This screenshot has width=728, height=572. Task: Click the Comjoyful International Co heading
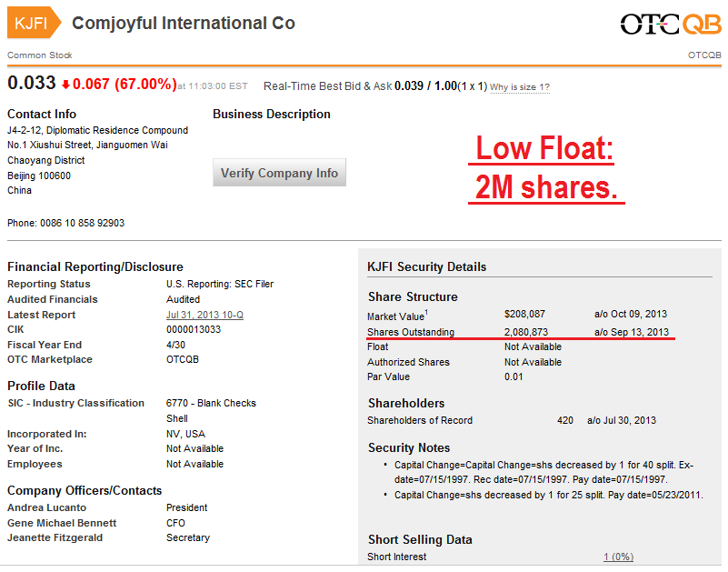(184, 24)
